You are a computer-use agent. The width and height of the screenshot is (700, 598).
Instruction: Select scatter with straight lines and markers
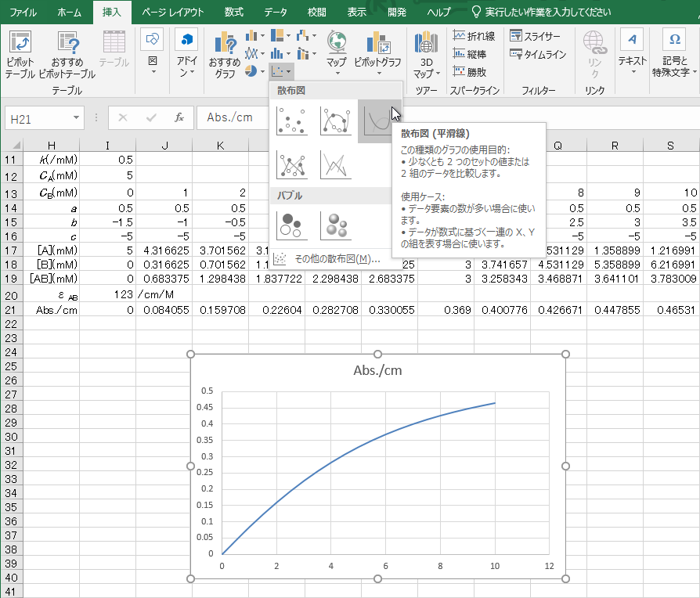291,164
